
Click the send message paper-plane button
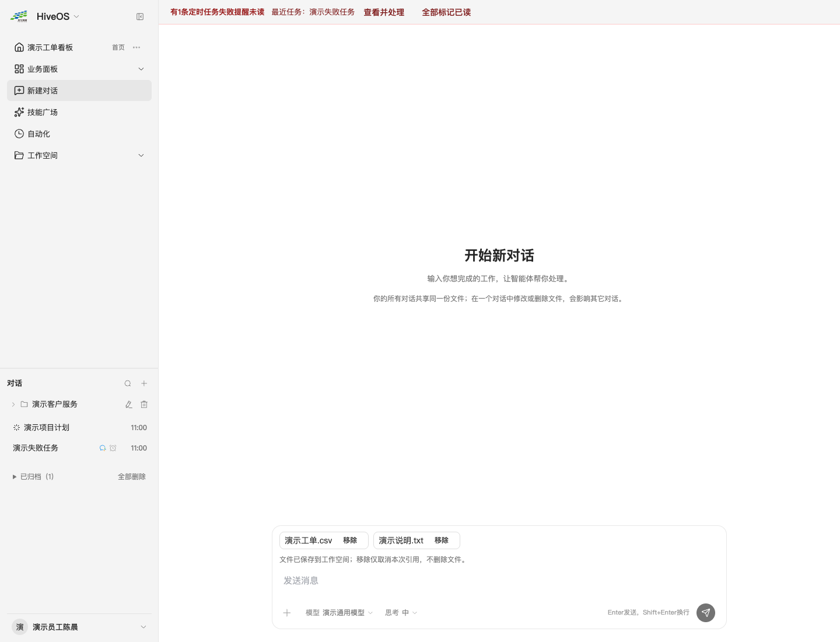click(x=706, y=613)
